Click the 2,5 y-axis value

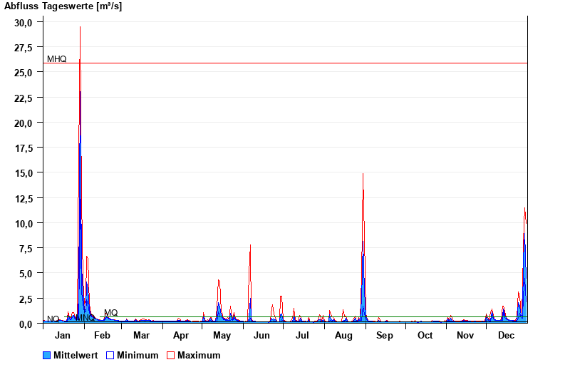point(26,299)
